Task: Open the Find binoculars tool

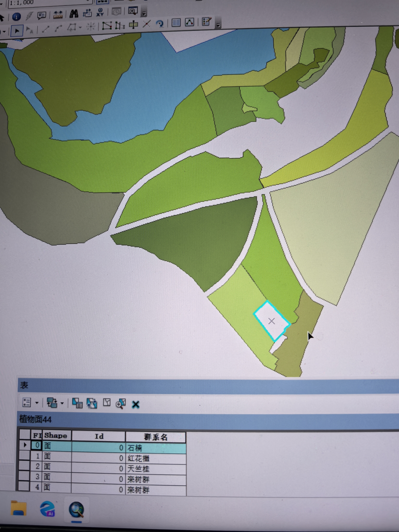Action: 74,14
